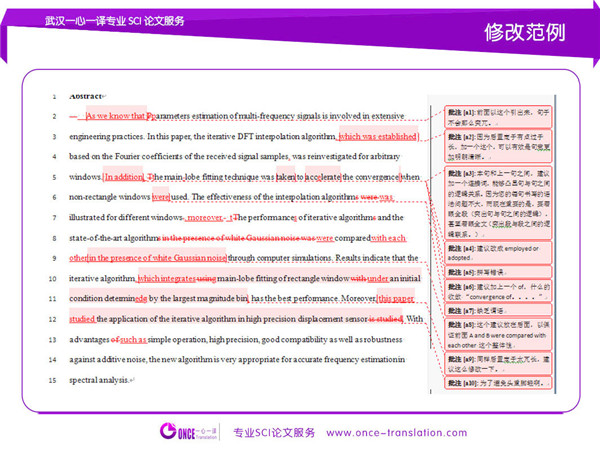Screen dimensions: 600x450
Task: Click inserted word 'studied' starting line 12
Action: click(x=82, y=319)
